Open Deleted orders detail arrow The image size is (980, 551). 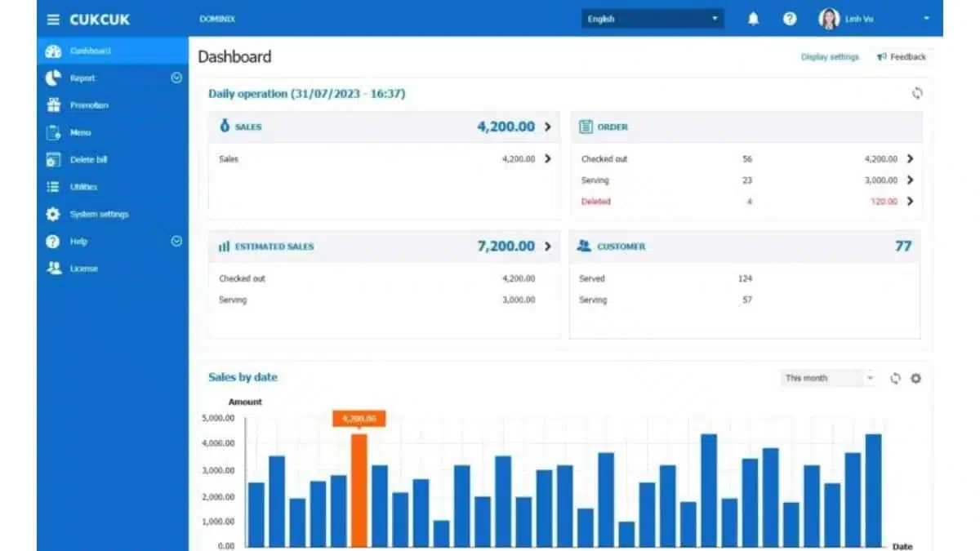coord(910,202)
